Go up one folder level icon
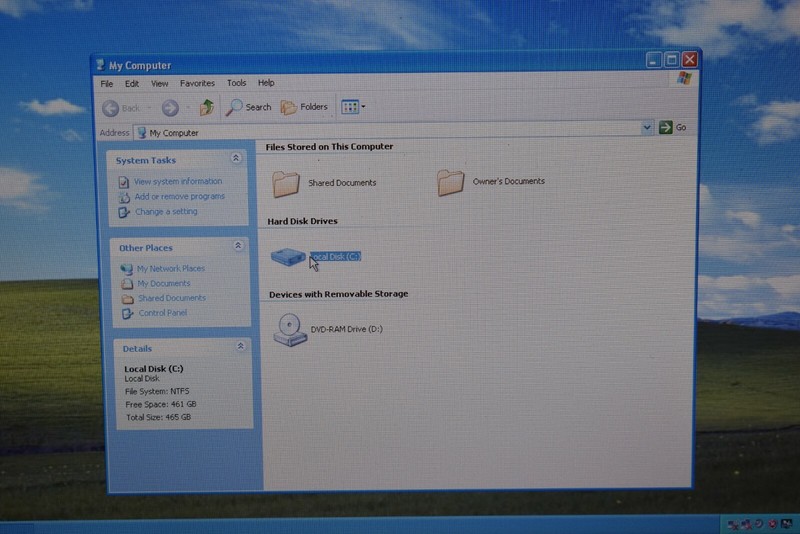The width and height of the screenshot is (800, 534). [x=207, y=107]
